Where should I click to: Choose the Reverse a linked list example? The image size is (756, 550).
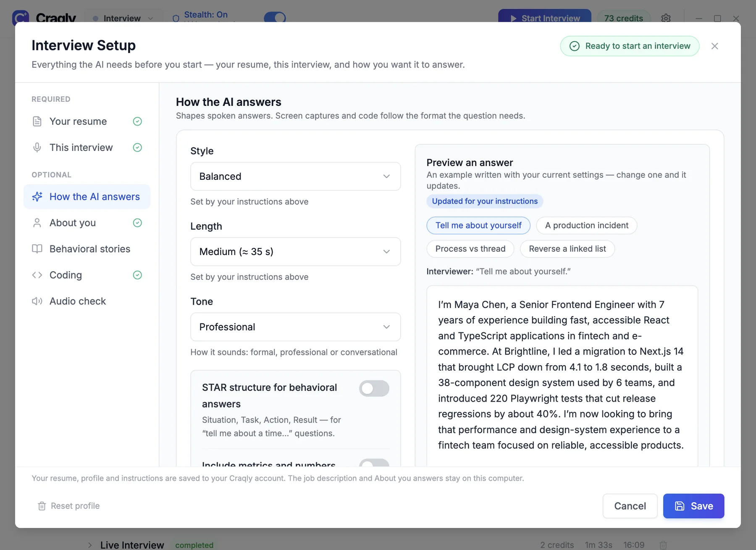coord(567,249)
